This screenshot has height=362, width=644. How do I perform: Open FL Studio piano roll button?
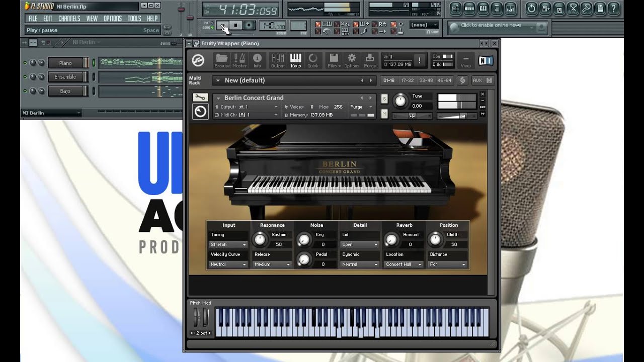pos(484,8)
